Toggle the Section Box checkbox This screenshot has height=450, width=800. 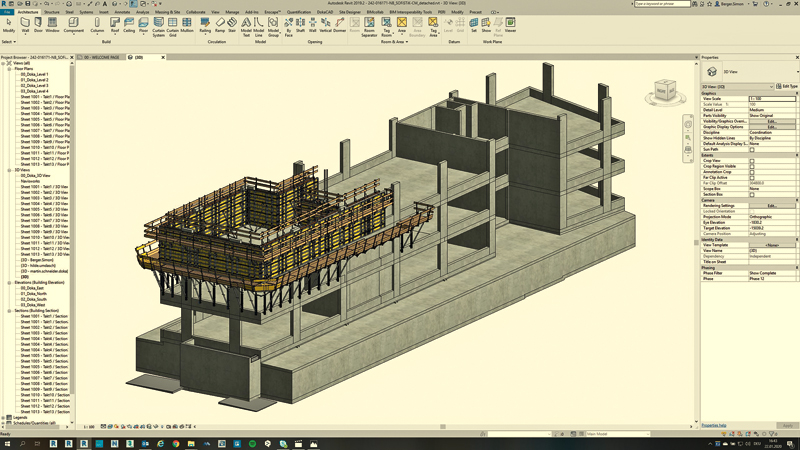pos(752,194)
